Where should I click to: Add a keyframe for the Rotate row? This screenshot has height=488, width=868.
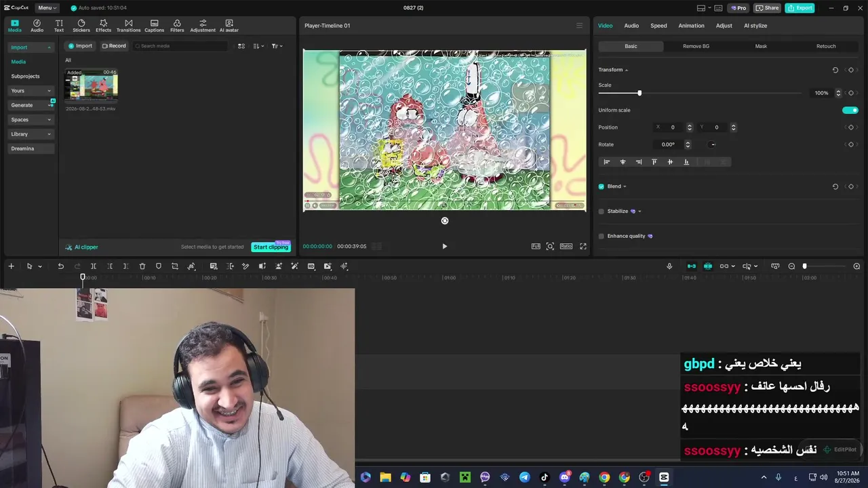(x=851, y=144)
